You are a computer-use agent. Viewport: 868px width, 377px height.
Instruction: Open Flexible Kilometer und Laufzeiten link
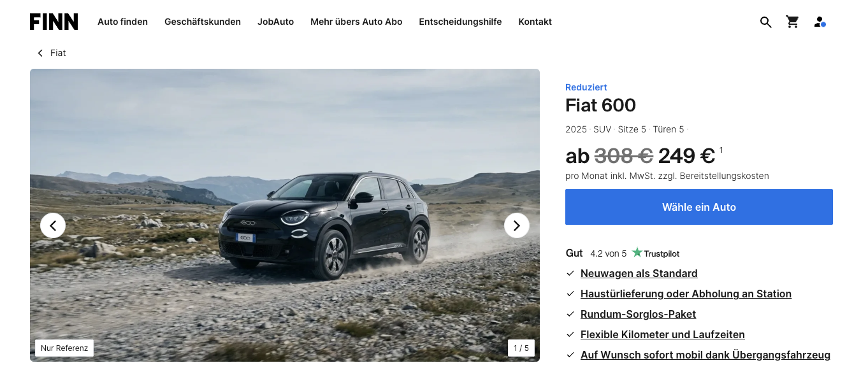pos(663,334)
